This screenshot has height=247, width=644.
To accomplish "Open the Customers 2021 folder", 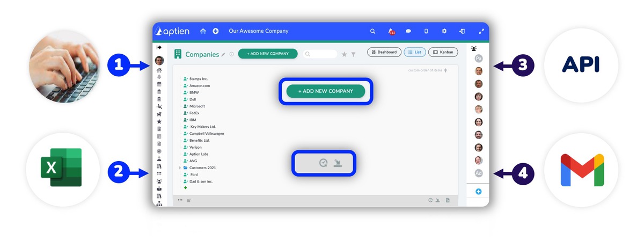I will click(202, 168).
